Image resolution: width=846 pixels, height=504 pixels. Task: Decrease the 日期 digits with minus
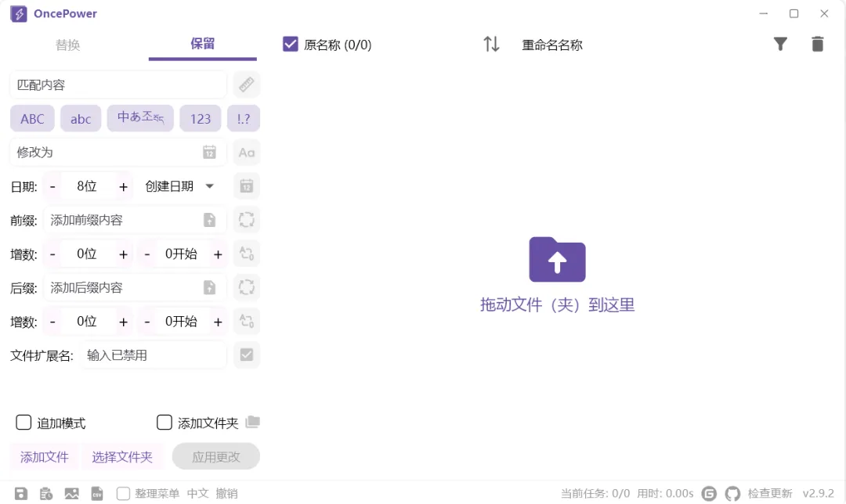point(52,186)
